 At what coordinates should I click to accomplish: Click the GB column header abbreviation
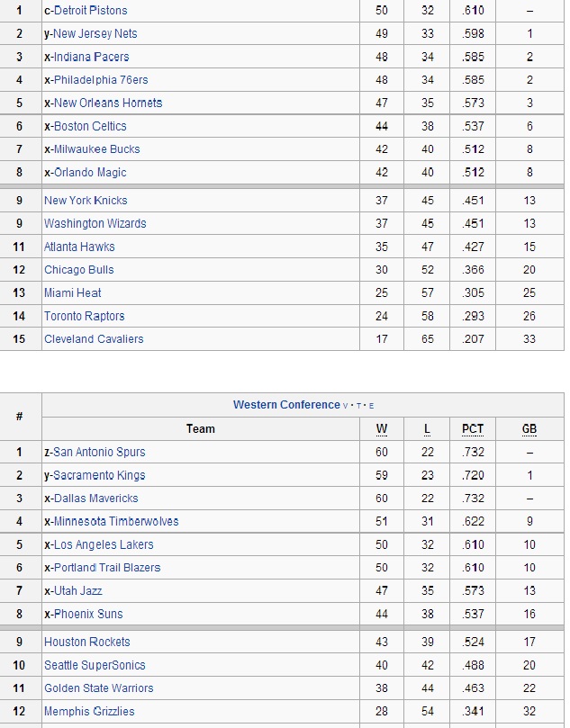coord(529,429)
